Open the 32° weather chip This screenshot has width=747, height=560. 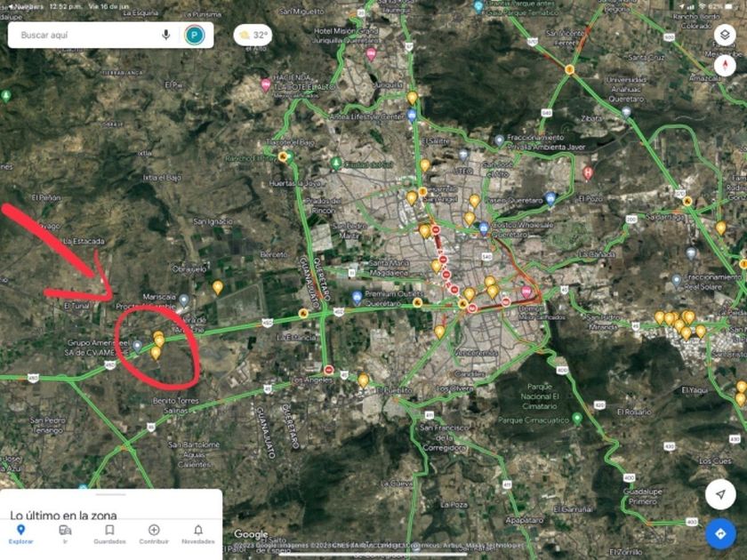(253, 36)
